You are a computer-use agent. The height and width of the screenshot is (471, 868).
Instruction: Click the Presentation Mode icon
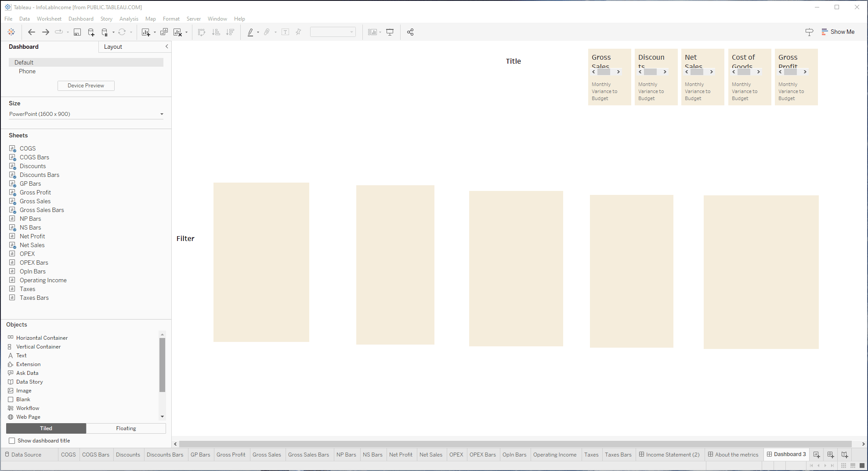point(390,32)
